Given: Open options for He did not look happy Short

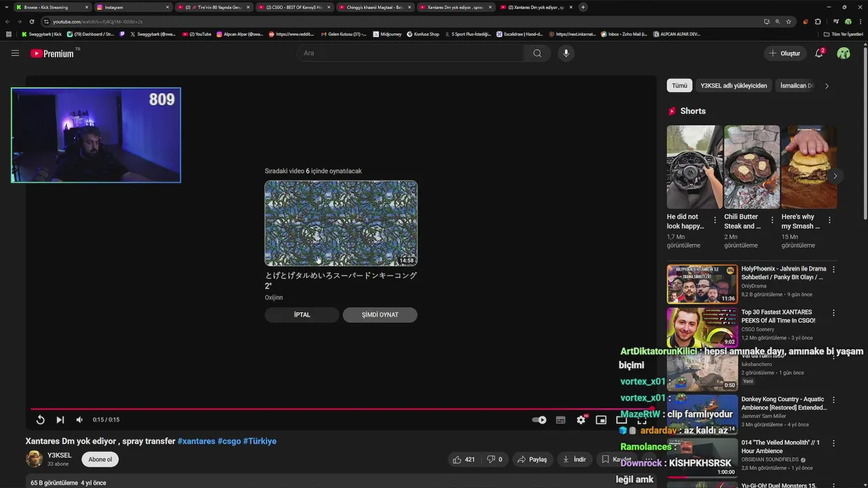Looking at the screenshot, I should click(715, 220).
